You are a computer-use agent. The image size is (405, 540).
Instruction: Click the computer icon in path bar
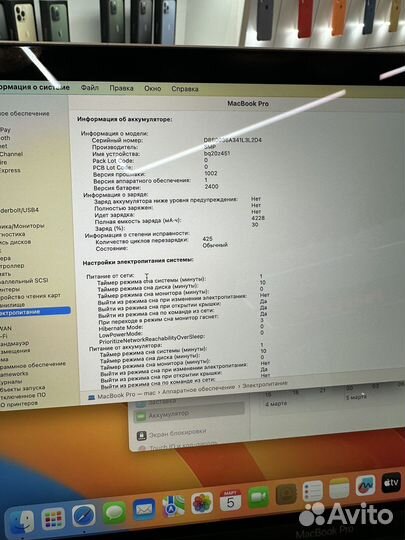91,397
